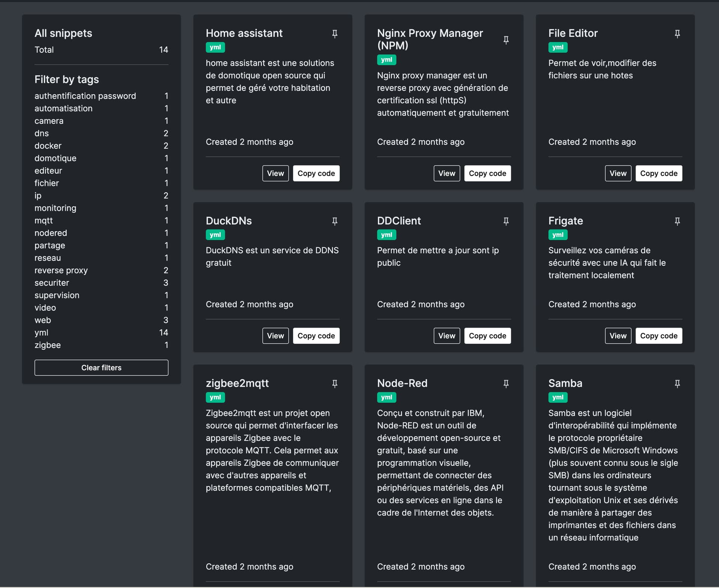Filter snippets by web tag
This screenshot has height=588, width=719.
click(101, 320)
